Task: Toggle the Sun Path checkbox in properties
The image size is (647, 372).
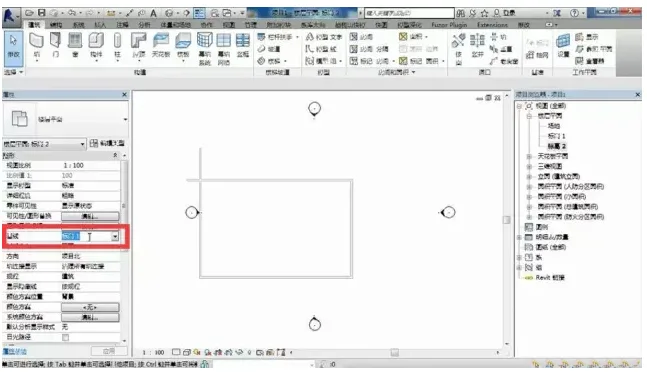Action: point(65,337)
